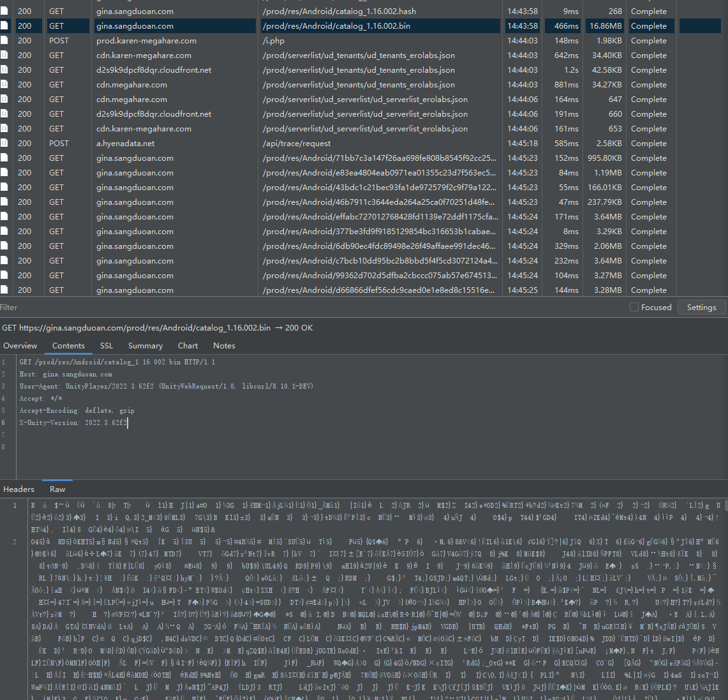Click the file icon of the catalog_1.16.002.hash row
728x700 pixels.
(x=4, y=11)
